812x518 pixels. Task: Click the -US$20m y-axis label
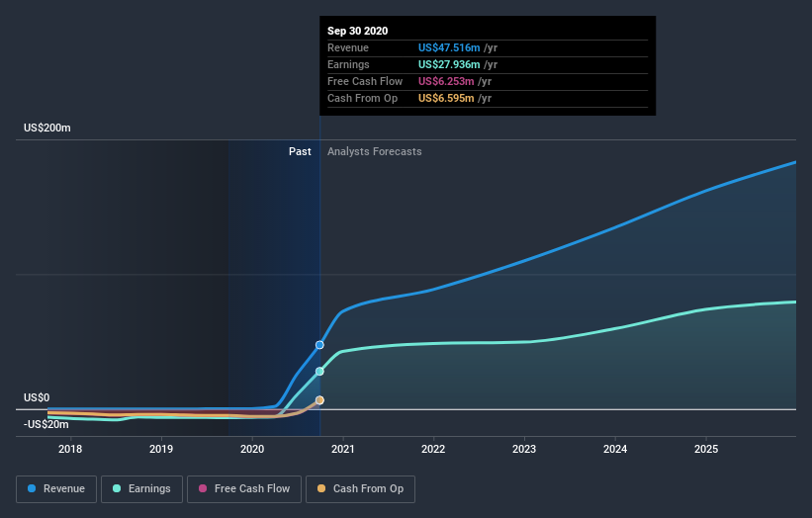[x=46, y=424]
